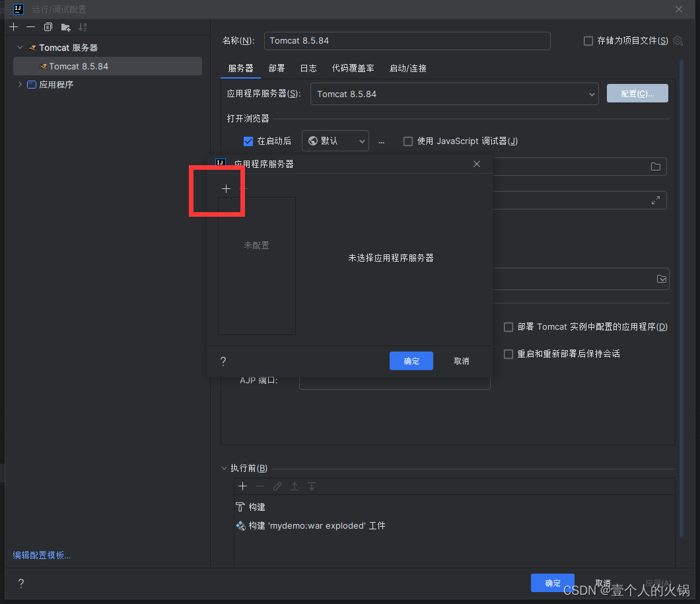Confirm the run/debug configurations dialog
The image size is (700, 604).
point(553,583)
